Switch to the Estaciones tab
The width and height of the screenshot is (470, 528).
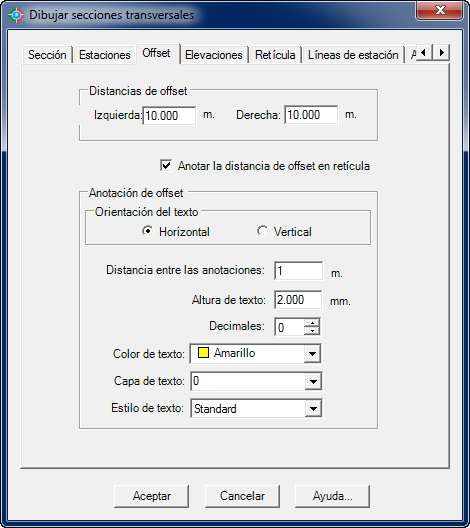pos(104,55)
